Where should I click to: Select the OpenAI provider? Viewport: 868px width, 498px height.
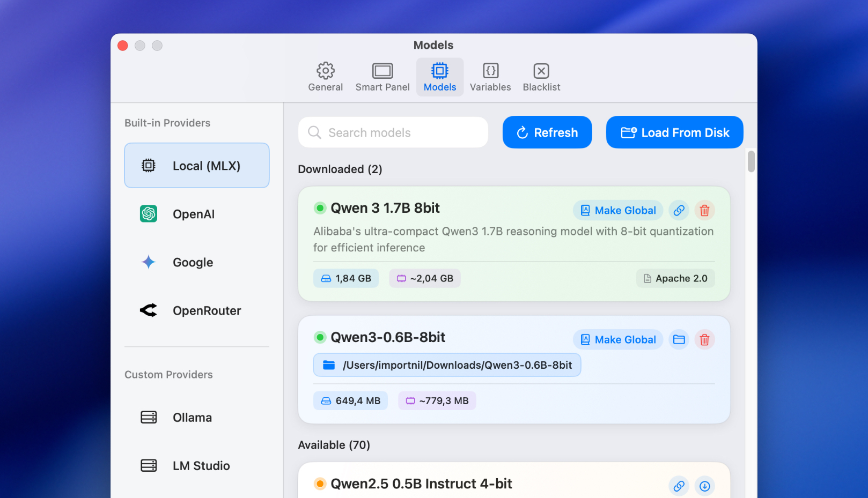coord(197,214)
